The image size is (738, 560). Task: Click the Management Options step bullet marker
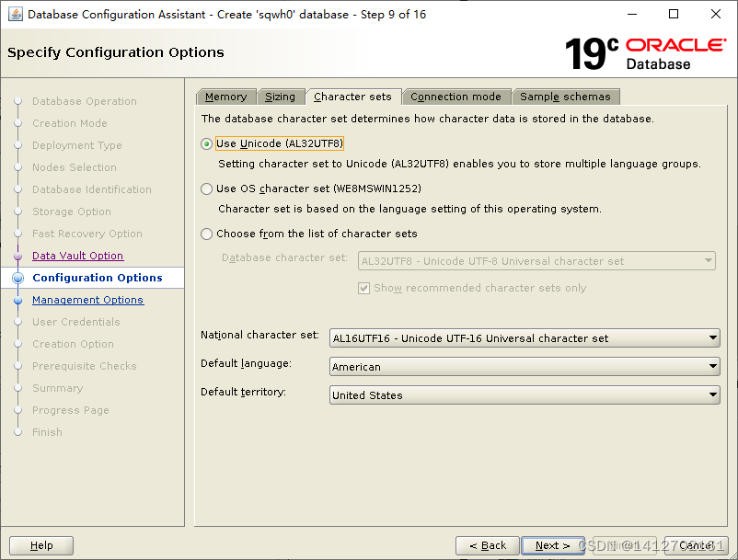click(x=17, y=301)
